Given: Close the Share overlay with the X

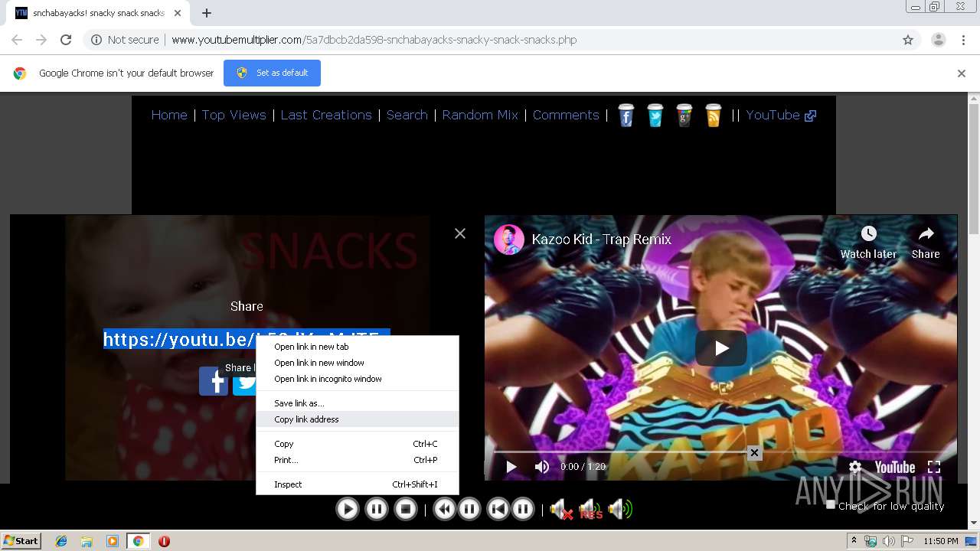Looking at the screenshot, I should pyautogui.click(x=460, y=233).
